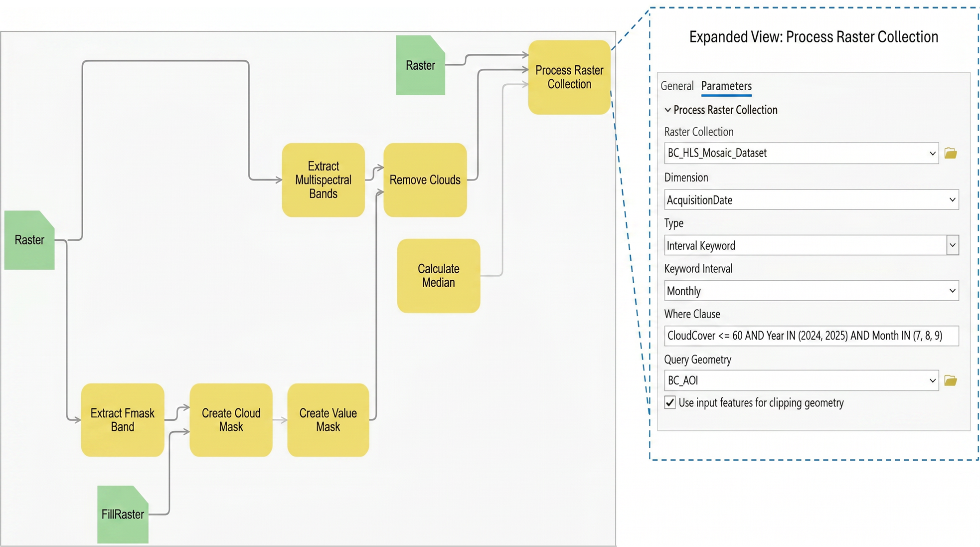Select the Create Cloud Mask node

point(231,420)
